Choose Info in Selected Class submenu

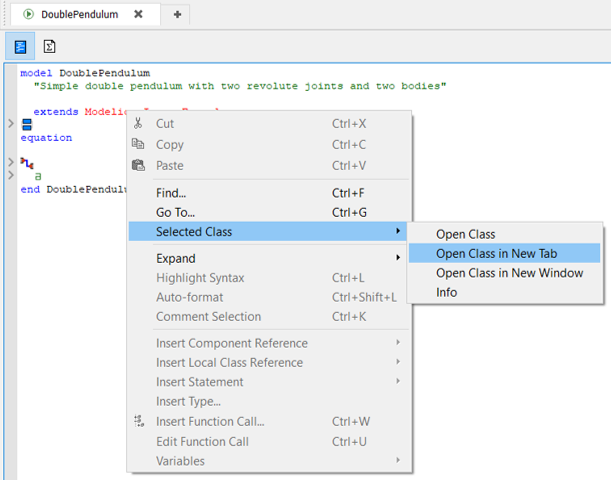505,293
